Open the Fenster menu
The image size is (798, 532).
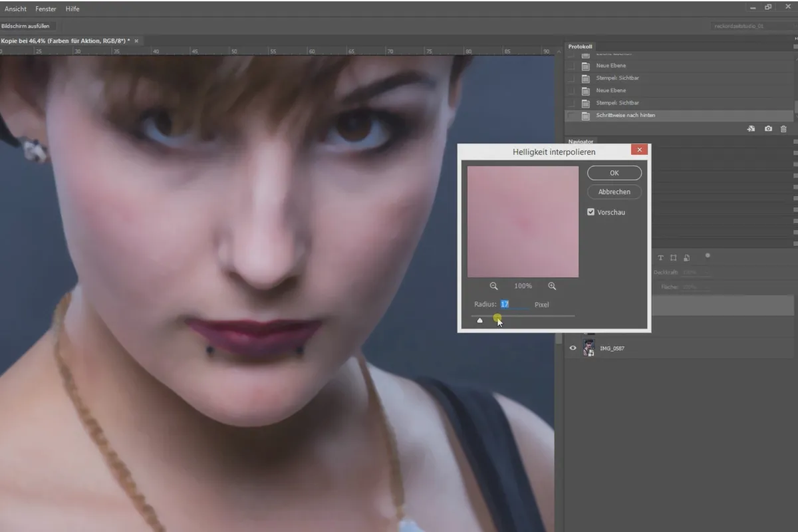pyautogui.click(x=46, y=9)
